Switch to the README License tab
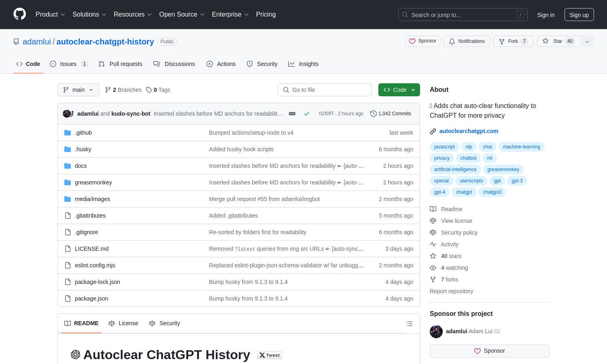607x364 pixels. [123, 323]
